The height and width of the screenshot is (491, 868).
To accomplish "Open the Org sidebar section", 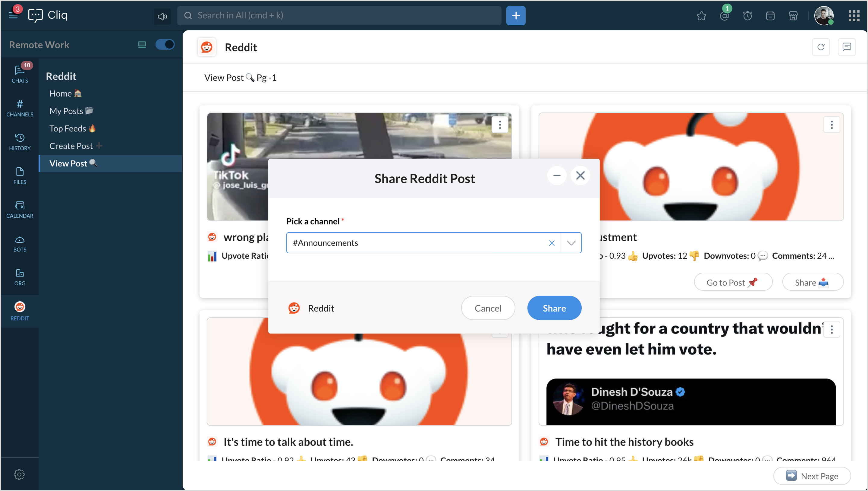I will [x=20, y=277].
